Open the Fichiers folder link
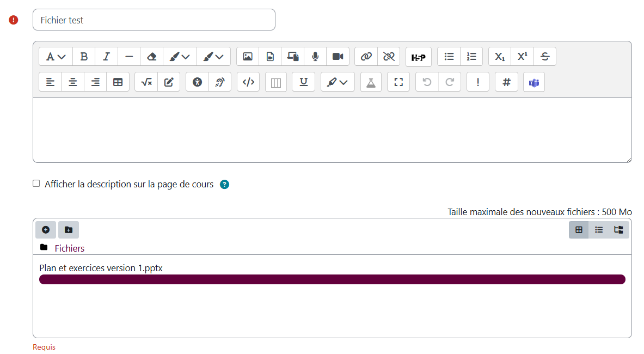 (x=69, y=248)
